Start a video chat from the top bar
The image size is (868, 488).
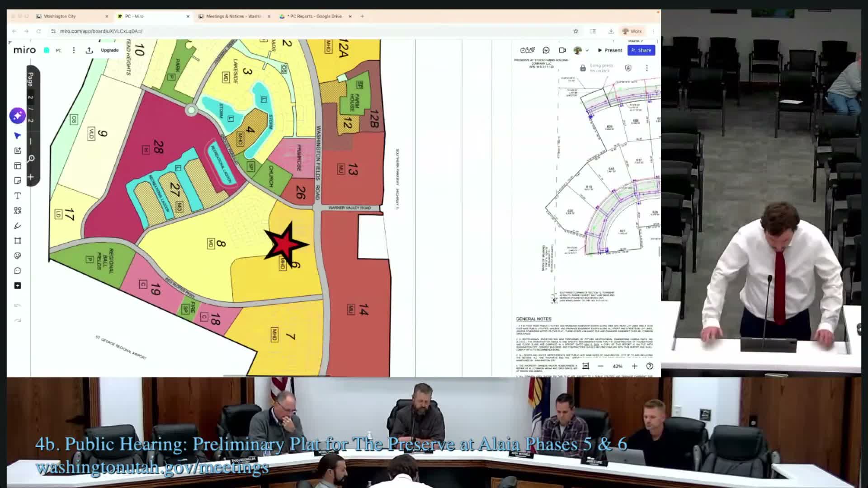coord(562,50)
